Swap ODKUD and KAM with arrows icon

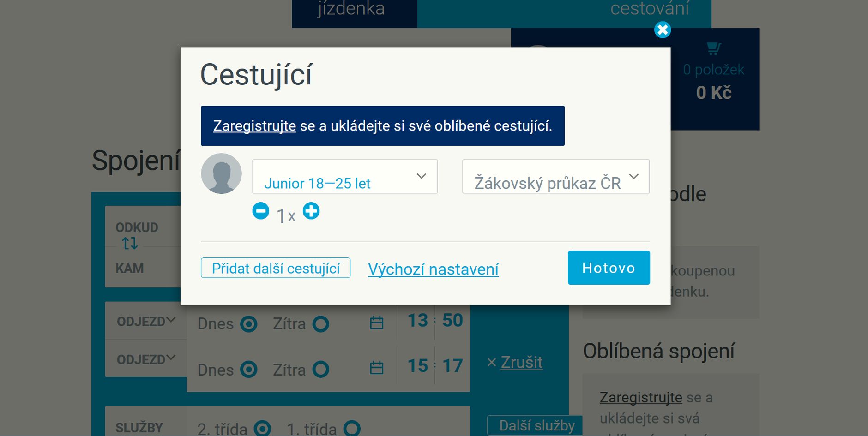(x=130, y=243)
